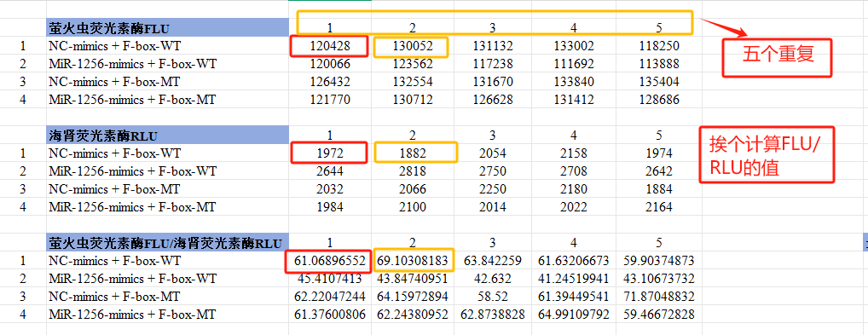Click ratio cell 59.46672828
The image size is (868, 335).
(x=659, y=315)
